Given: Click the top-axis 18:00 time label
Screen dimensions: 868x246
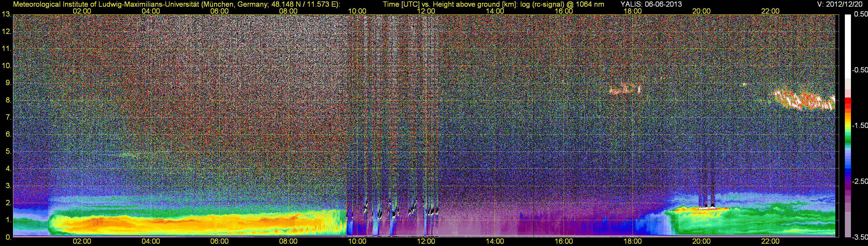Looking at the screenshot, I should pos(632,11).
